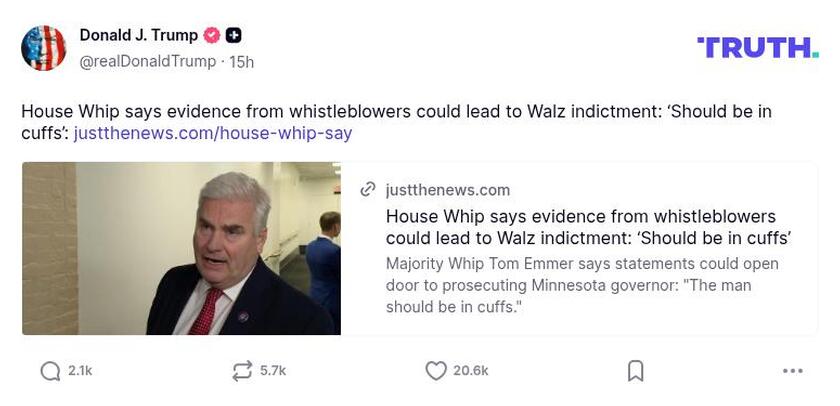The image size is (840, 406).
Task: Open the reply speech bubble icon
Action: tap(50, 371)
